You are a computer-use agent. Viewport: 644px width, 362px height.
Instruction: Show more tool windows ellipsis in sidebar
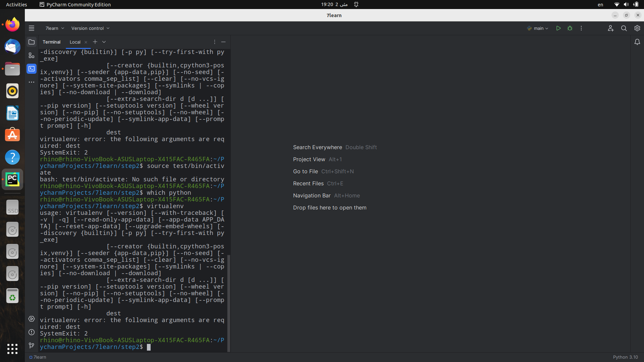(x=32, y=82)
